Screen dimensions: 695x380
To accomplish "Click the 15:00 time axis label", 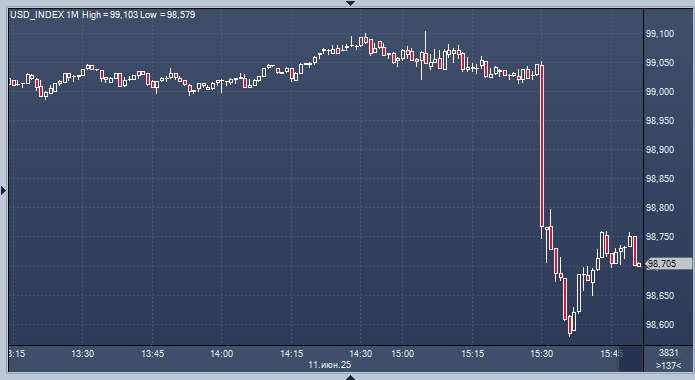I will 402,354.
